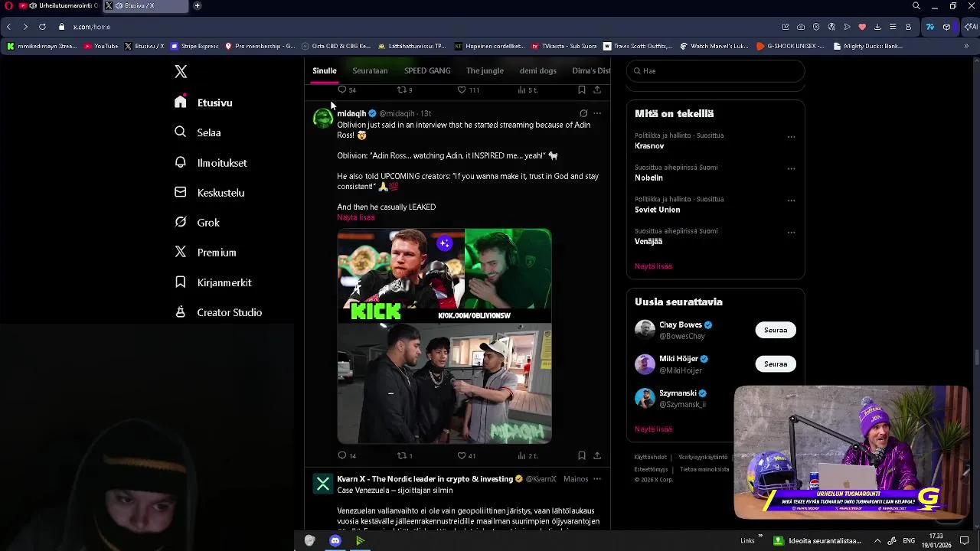Click the heart icon in browser toolbar
The height and width of the screenshot is (551, 980).
[862, 27]
